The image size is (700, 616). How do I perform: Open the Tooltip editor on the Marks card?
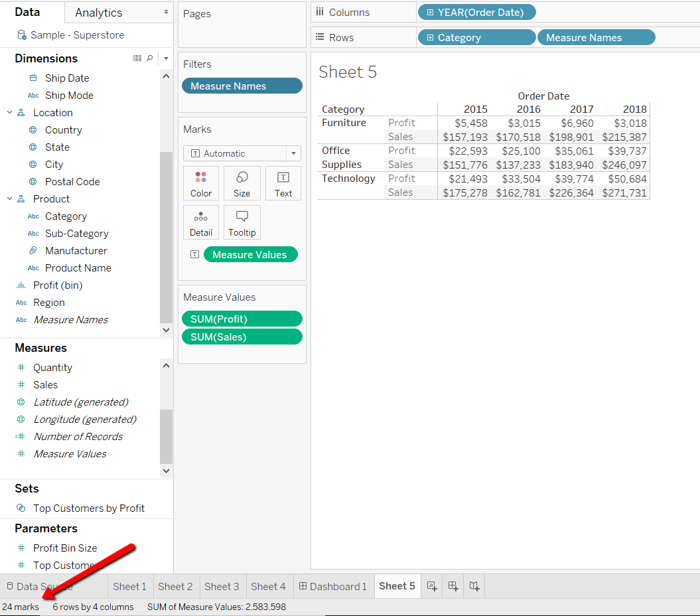point(242,222)
